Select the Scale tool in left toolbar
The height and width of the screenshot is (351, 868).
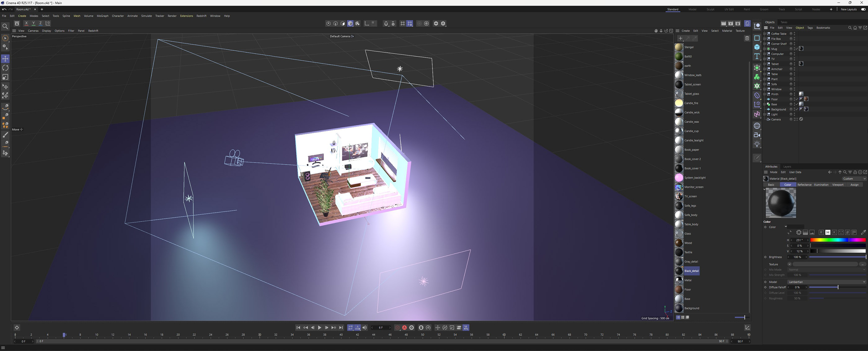[5, 77]
